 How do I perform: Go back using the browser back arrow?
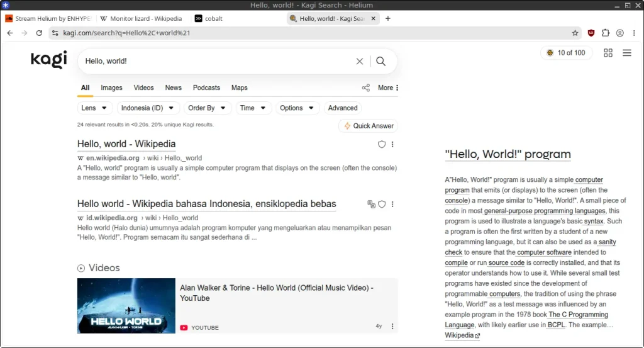pos(10,33)
